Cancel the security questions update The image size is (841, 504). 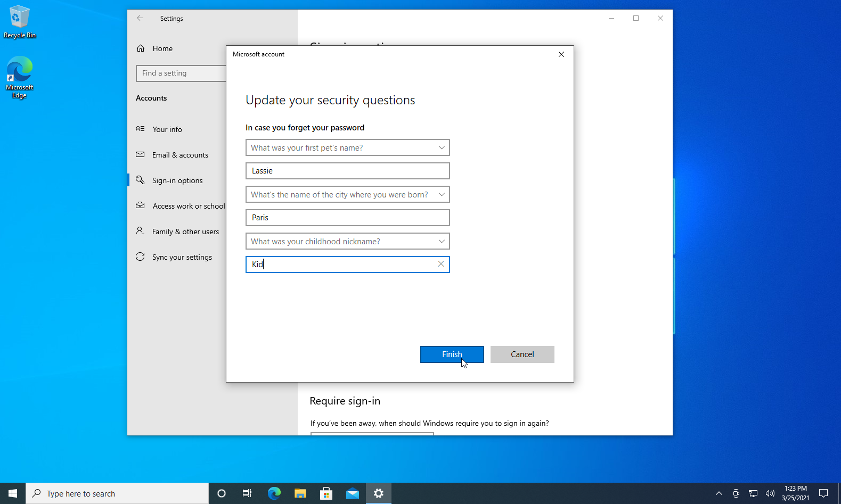pos(522,354)
